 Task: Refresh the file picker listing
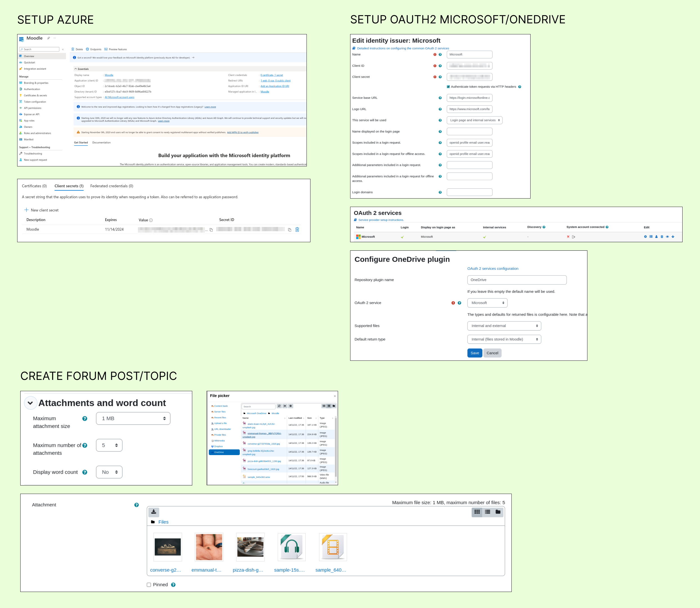coord(279,406)
